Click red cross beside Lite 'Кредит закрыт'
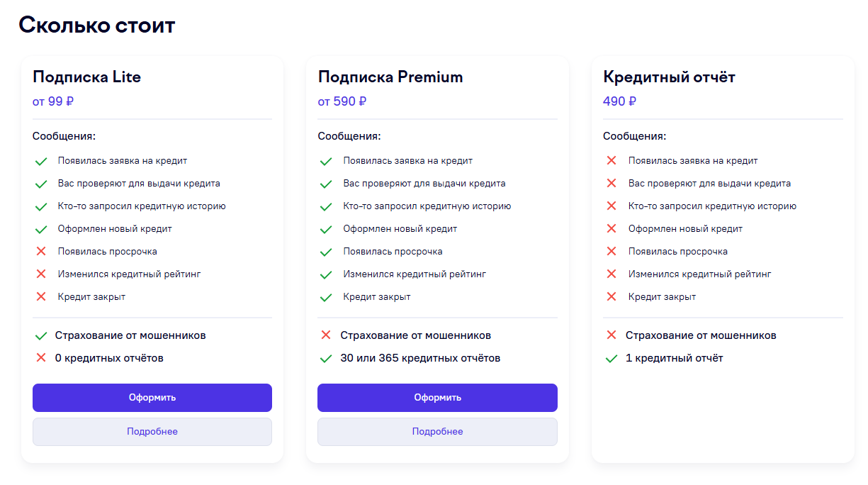The width and height of the screenshot is (868, 485). [41, 297]
